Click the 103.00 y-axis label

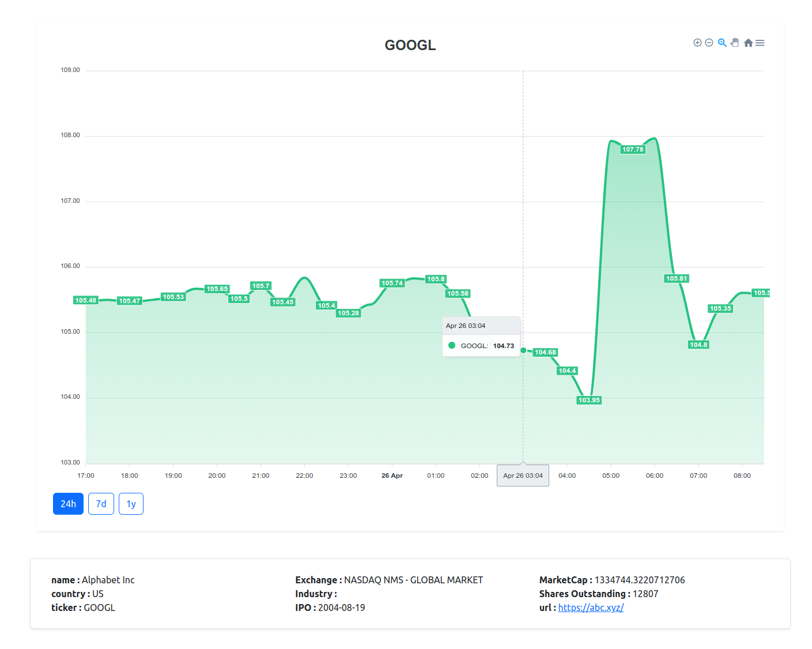(x=70, y=462)
